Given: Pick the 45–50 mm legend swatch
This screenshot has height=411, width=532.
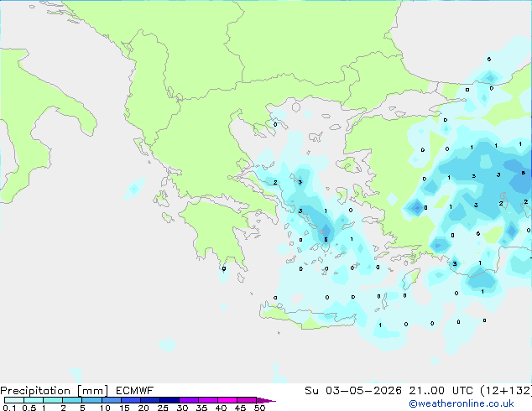Looking at the screenshot, I should pyautogui.click(x=247, y=400).
